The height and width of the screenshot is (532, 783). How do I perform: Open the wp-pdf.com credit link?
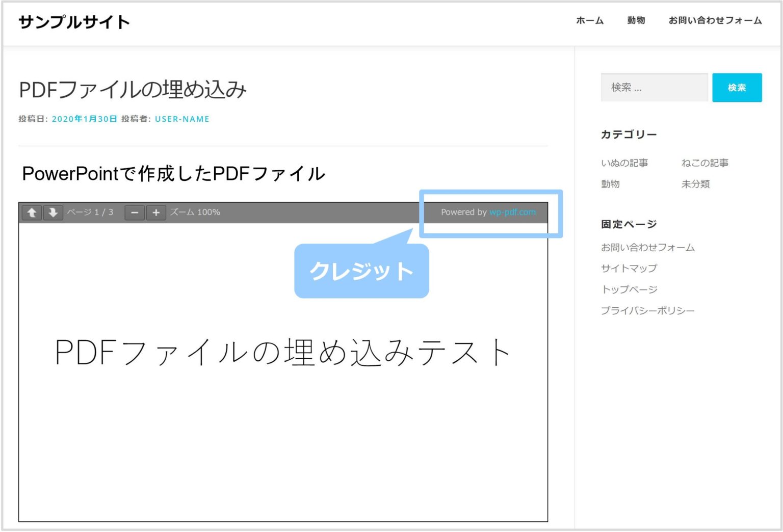513,212
